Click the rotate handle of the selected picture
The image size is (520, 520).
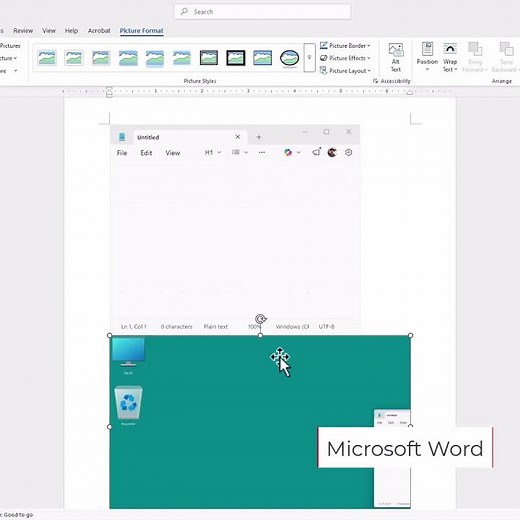[260, 319]
